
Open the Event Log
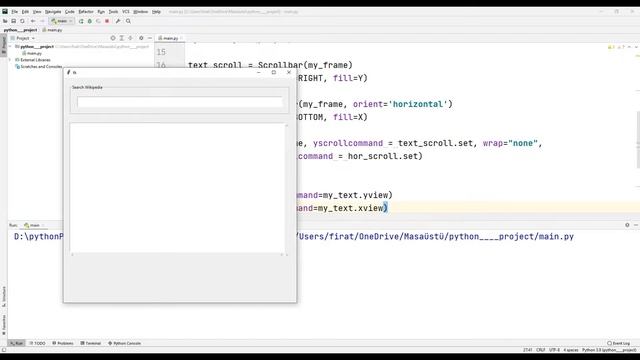619,343
